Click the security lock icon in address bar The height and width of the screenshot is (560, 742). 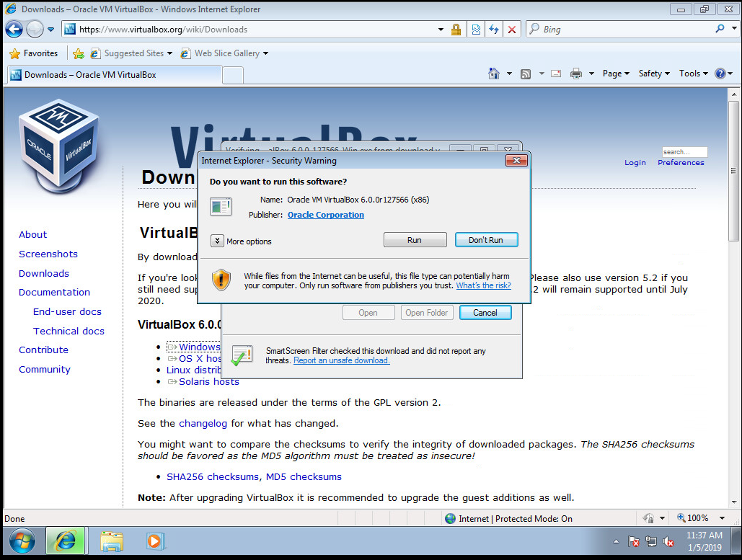click(x=456, y=30)
